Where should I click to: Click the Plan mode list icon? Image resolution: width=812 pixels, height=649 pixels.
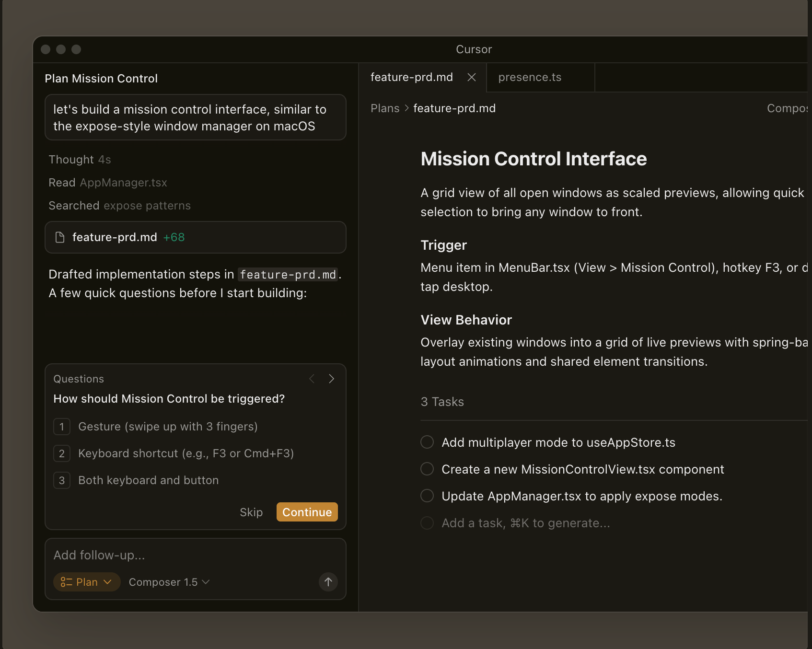pyautogui.click(x=66, y=582)
